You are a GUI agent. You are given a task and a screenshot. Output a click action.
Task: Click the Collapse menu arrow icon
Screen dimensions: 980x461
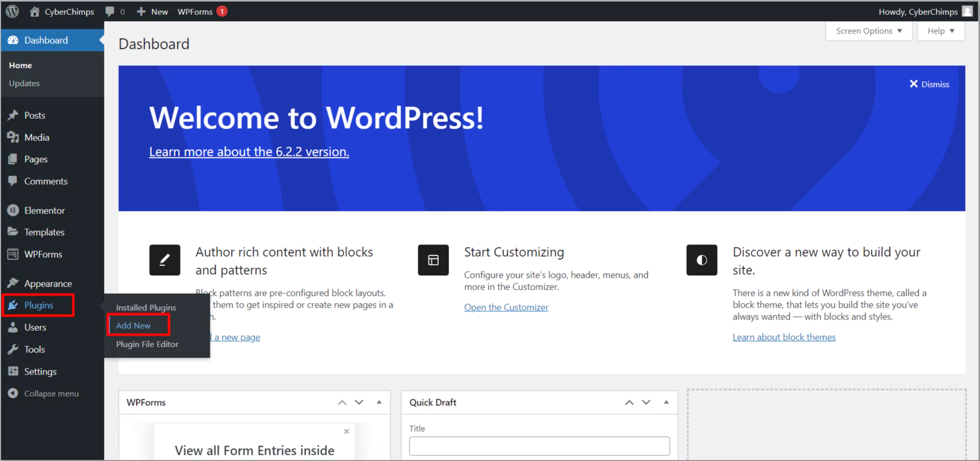point(13,393)
